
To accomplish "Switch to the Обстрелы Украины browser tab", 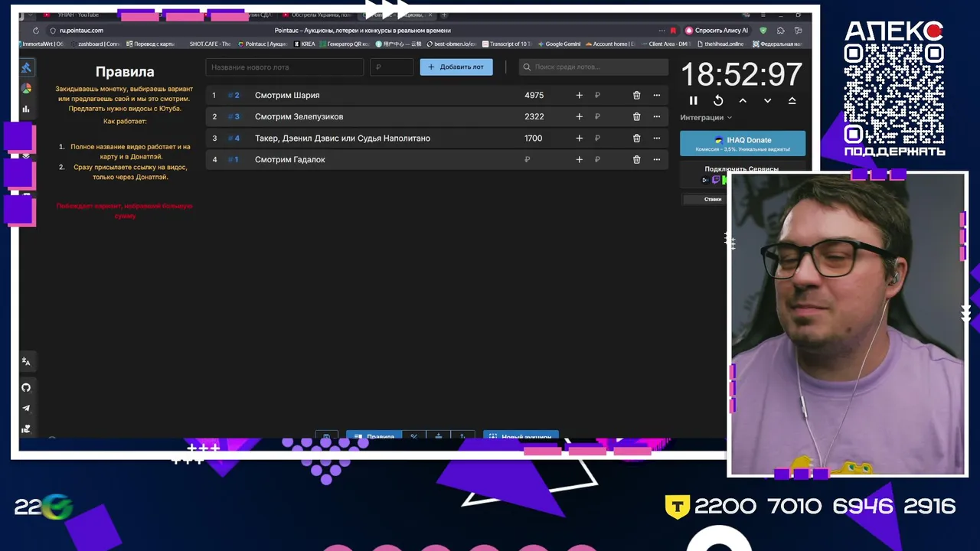I will [317, 15].
